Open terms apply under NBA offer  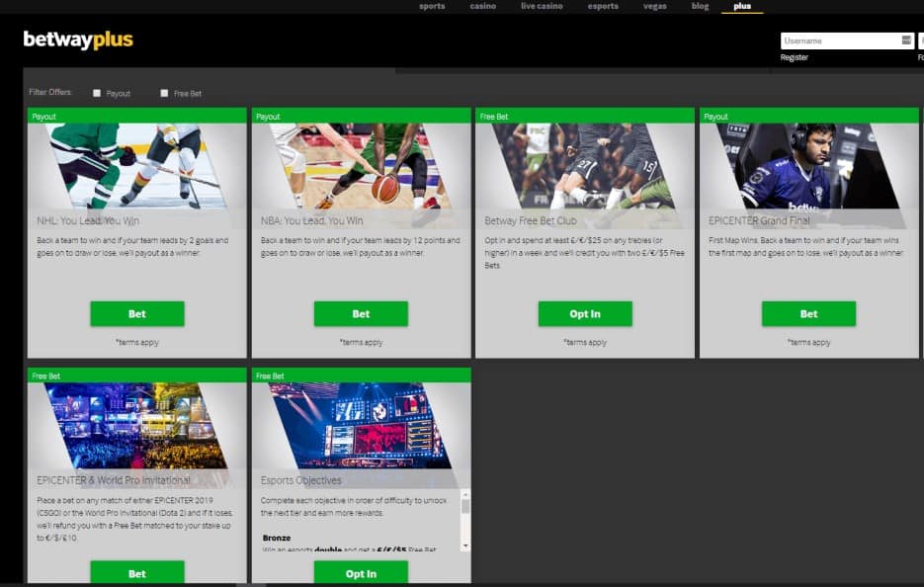point(361,342)
